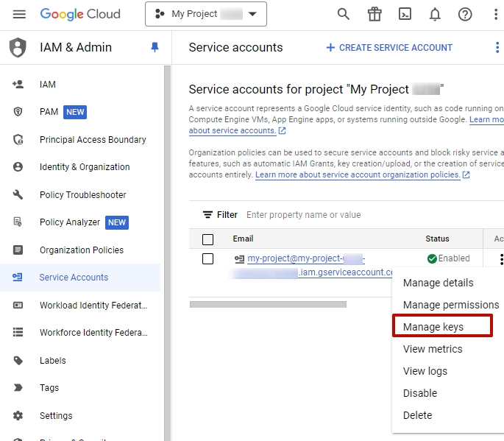504x441 pixels.
Task: Open Labels in the sidebar
Action: [x=53, y=361]
